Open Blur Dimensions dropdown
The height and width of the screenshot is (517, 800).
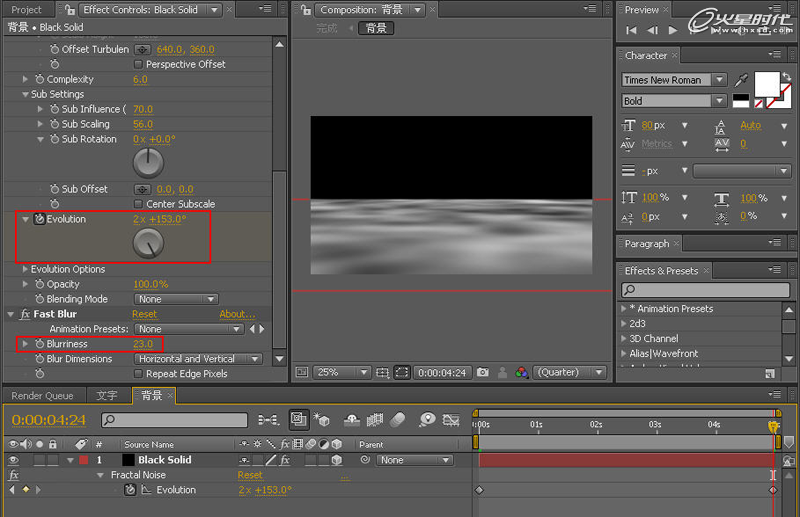[198, 359]
